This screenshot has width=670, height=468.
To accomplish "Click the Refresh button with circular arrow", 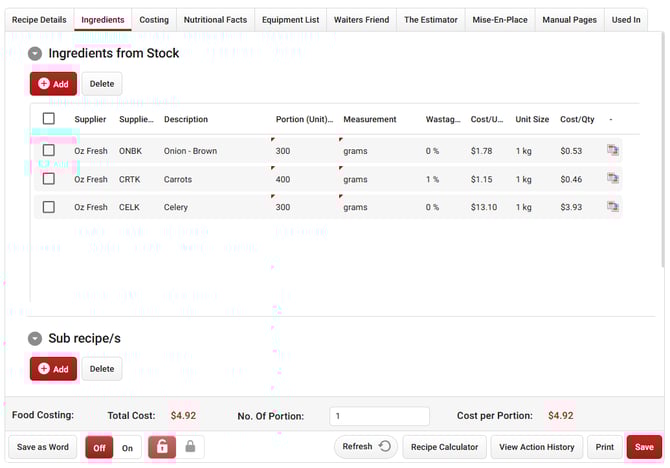I will (365, 447).
